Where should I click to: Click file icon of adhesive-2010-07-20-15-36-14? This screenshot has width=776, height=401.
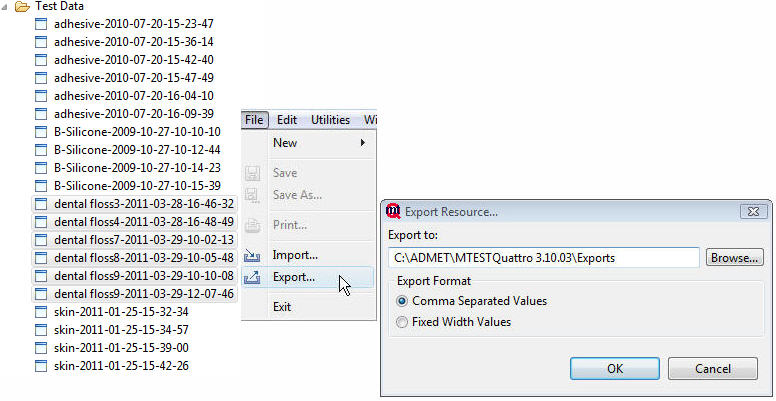[41, 42]
